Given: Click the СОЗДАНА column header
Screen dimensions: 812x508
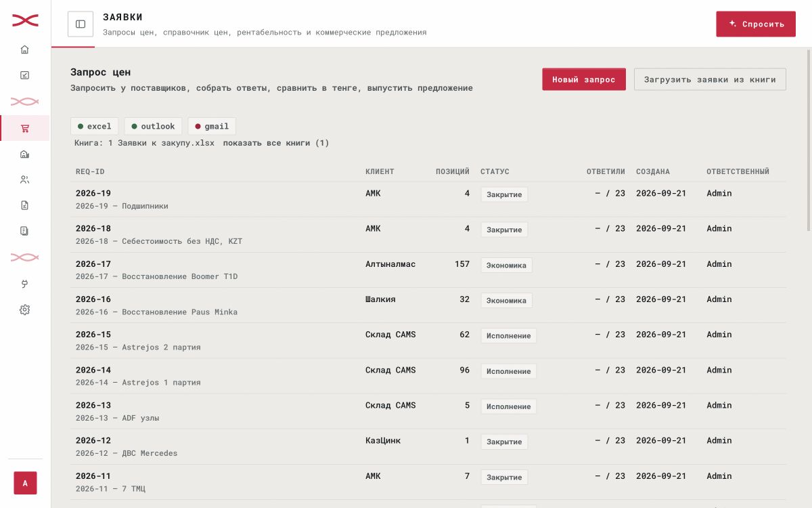Looking at the screenshot, I should (x=653, y=171).
